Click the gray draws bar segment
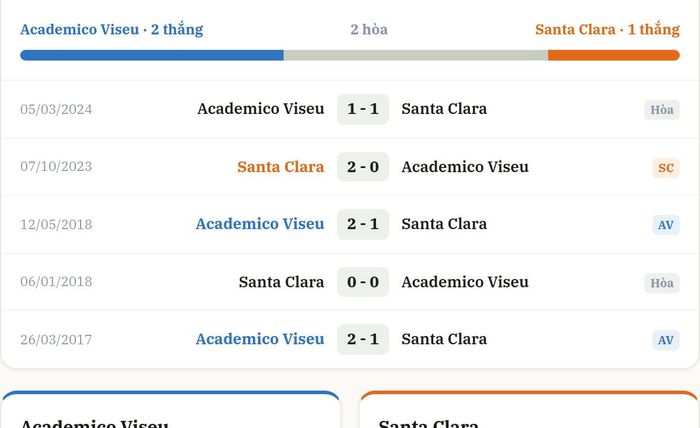 pyautogui.click(x=416, y=55)
